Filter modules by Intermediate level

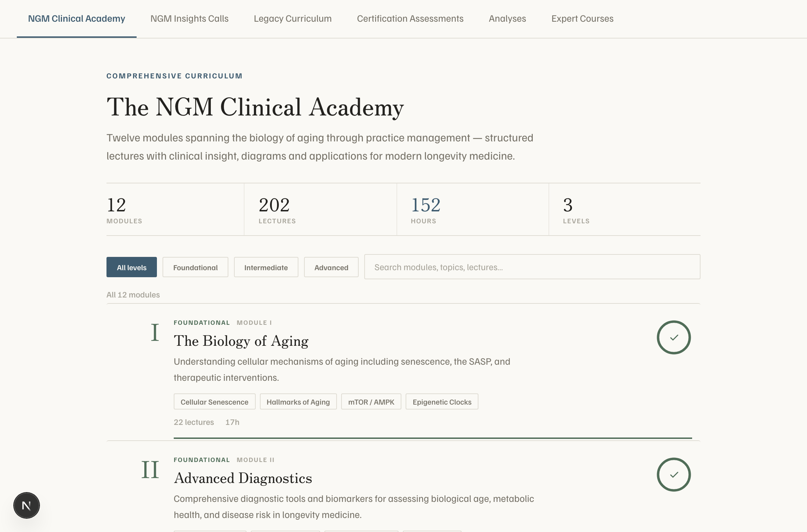[x=266, y=267]
